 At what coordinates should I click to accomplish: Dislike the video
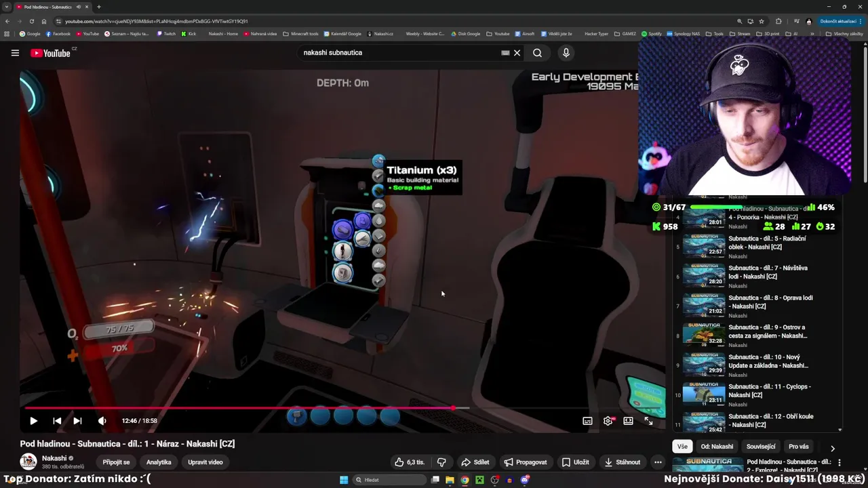coord(441,462)
